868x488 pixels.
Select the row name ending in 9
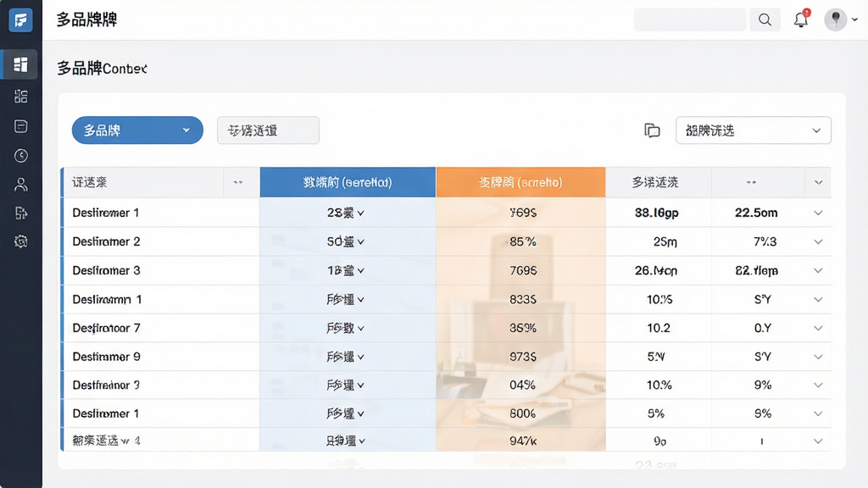[106, 357]
